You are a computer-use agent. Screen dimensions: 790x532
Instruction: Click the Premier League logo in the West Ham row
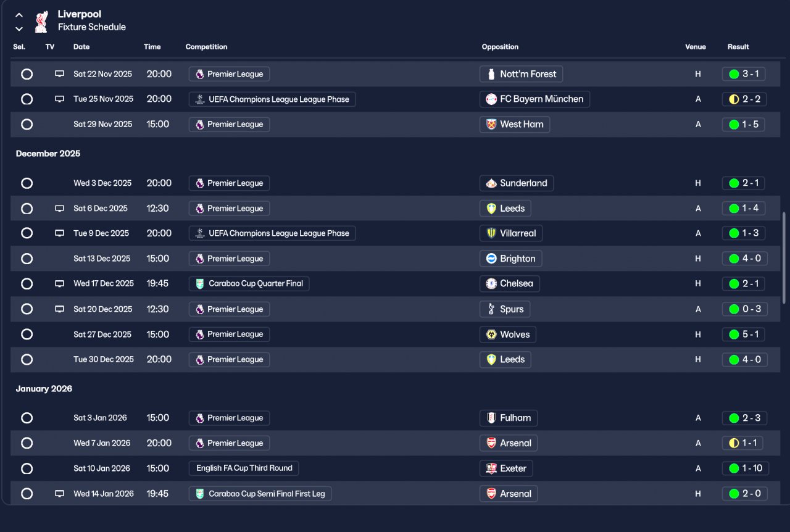tap(199, 125)
